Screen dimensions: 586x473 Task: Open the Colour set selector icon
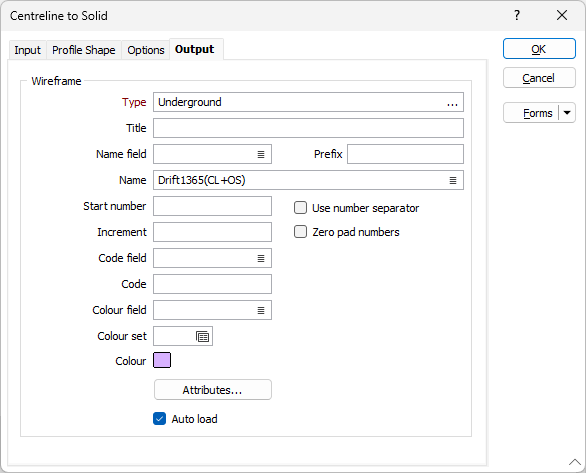tap(203, 336)
